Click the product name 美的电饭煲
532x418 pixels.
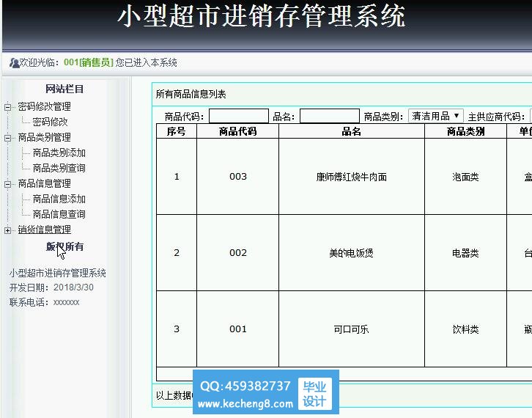click(x=352, y=253)
